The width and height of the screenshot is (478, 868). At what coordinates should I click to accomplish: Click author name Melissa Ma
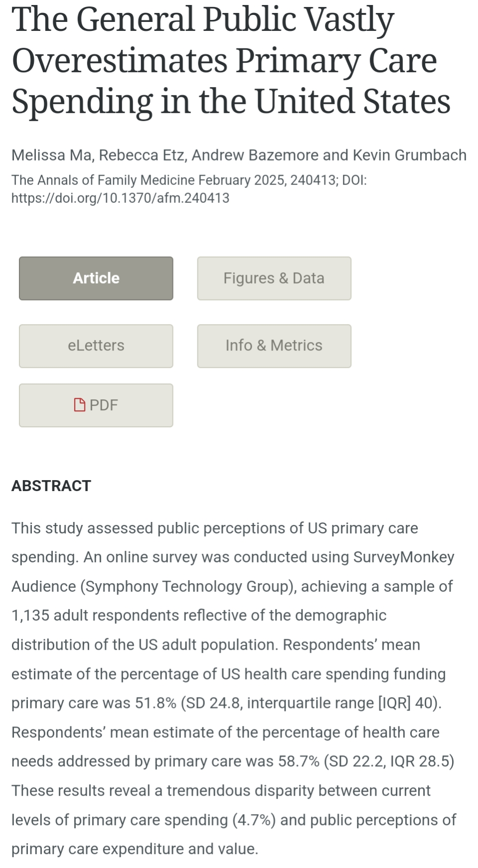(51, 155)
